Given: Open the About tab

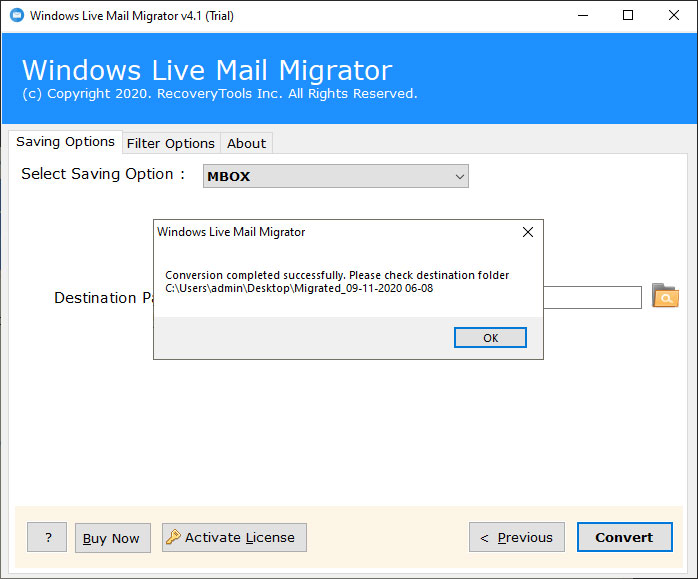Looking at the screenshot, I should coord(246,144).
